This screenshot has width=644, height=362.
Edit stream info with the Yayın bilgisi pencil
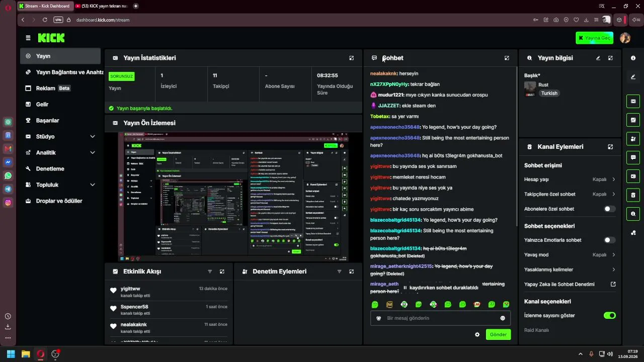598,58
